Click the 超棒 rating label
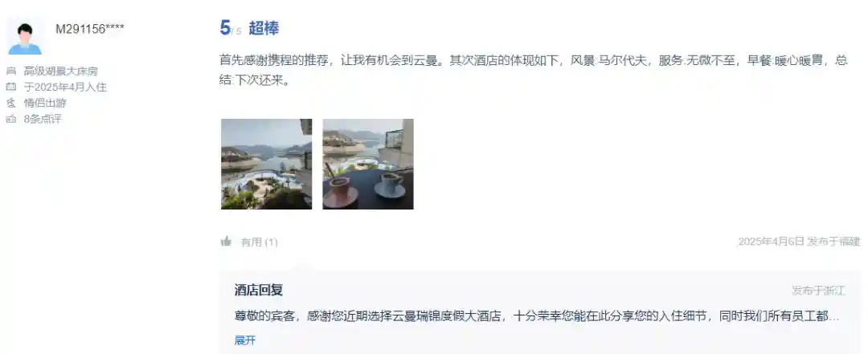The image size is (868, 354). [x=264, y=28]
